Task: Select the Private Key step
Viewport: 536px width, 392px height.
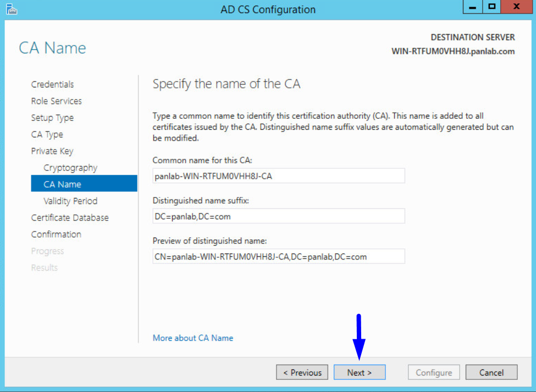Action: click(x=52, y=151)
